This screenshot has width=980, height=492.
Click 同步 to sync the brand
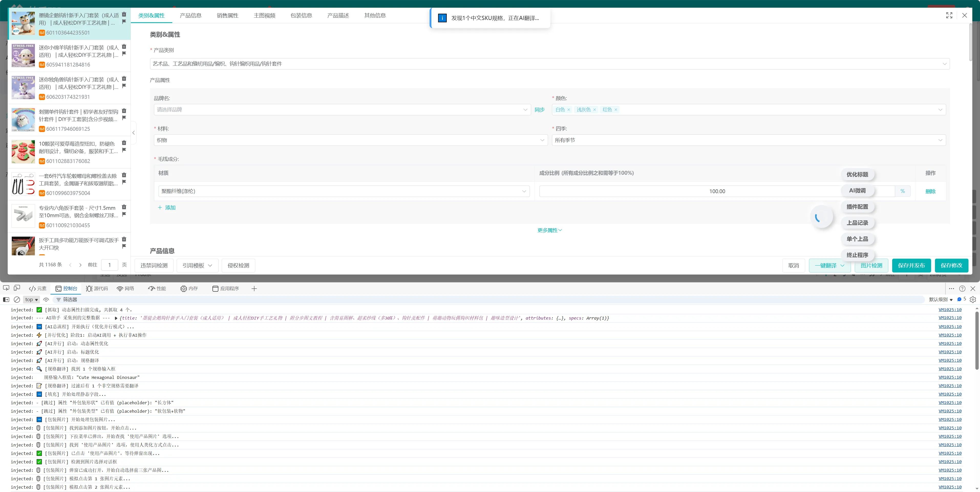(x=539, y=110)
